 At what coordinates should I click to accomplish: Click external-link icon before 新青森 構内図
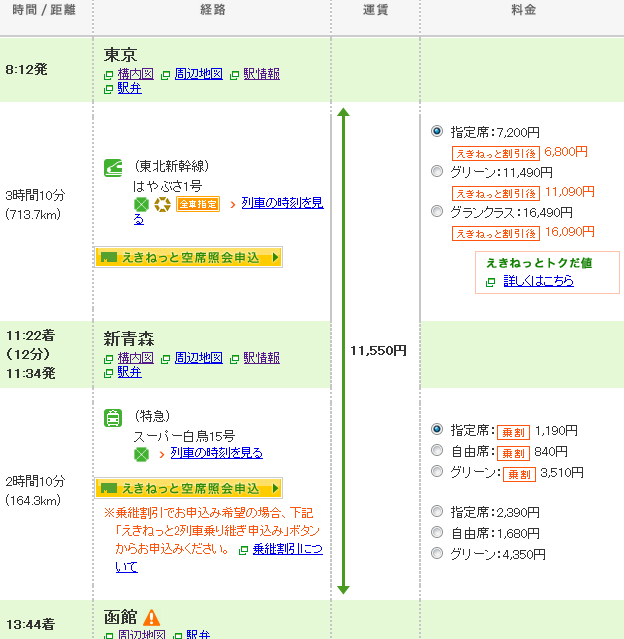click(x=108, y=359)
